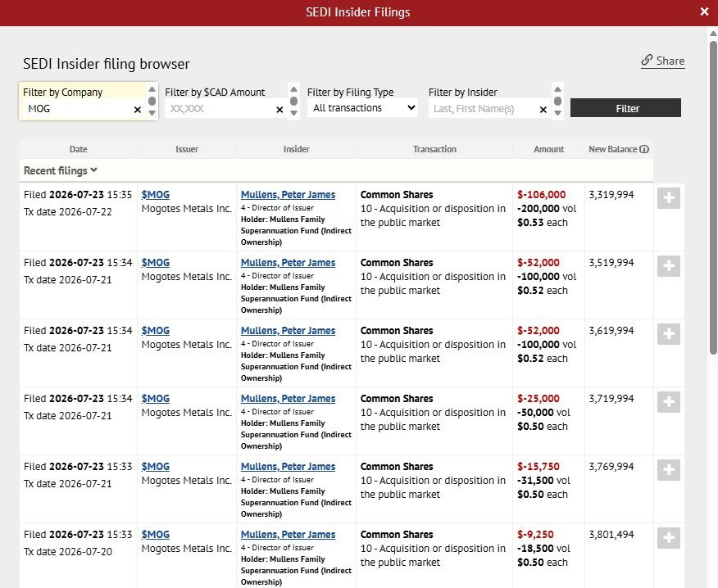Click the page's vertical scrollbar
The height and width of the screenshot is (588, 718).
coord(713,197)
